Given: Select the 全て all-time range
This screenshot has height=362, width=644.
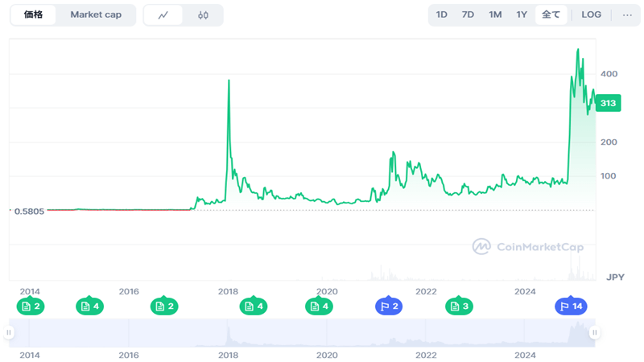Looking at the screenshot, I should [551, 14].
